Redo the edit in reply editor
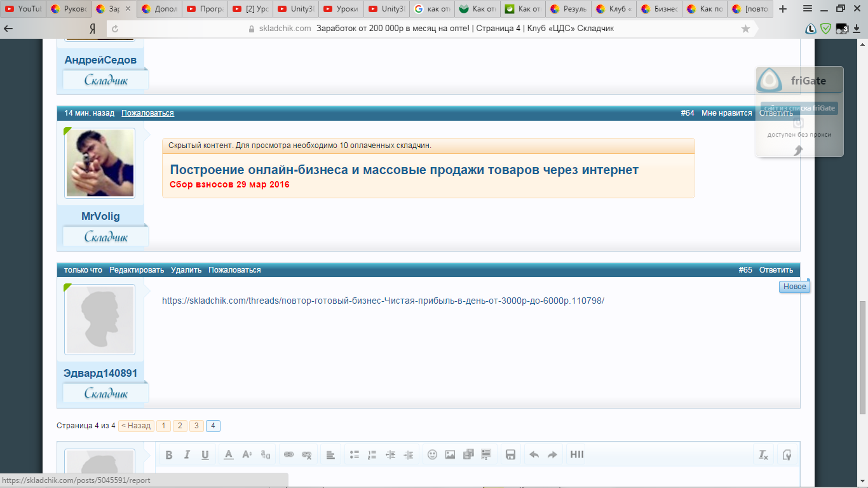The width and height of the screenshot is (868, 488). (x=552, y=454)
